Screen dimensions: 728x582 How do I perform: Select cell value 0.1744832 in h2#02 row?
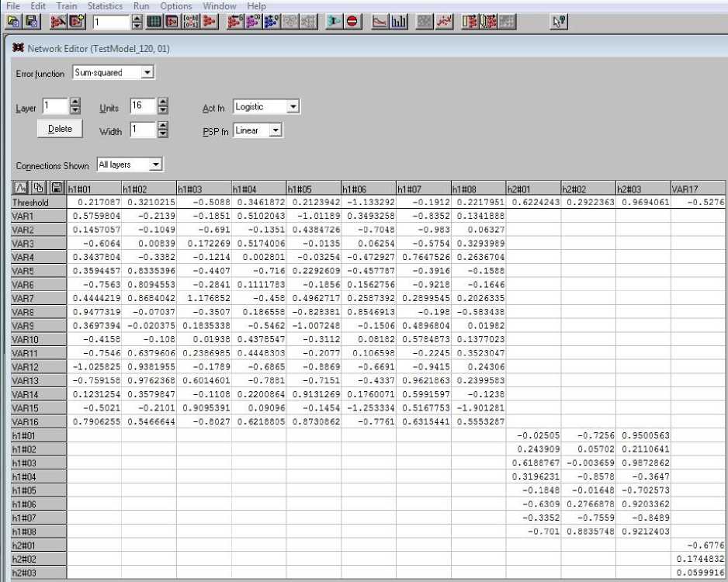coord(698,559)
